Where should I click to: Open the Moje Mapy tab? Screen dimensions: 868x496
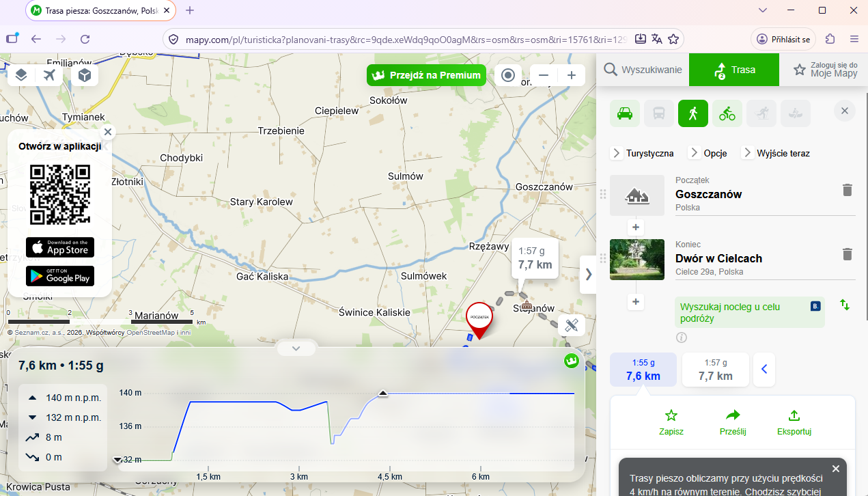824,70
